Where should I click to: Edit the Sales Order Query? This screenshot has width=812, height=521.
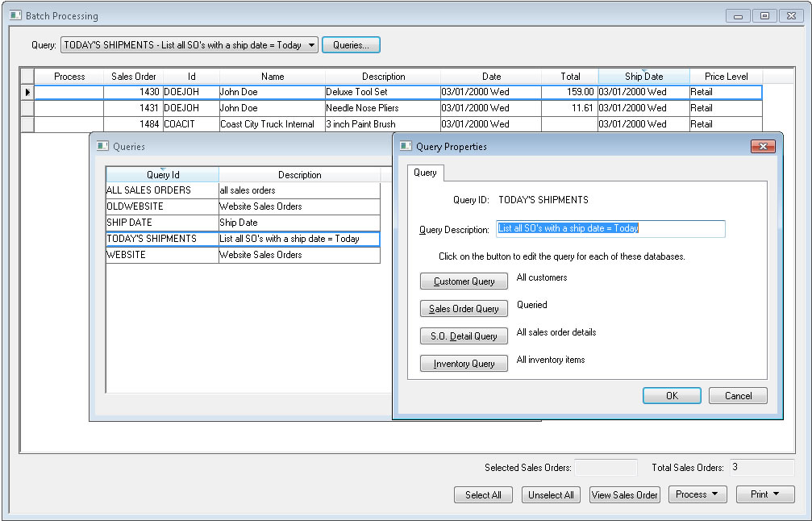pos(463,308)
